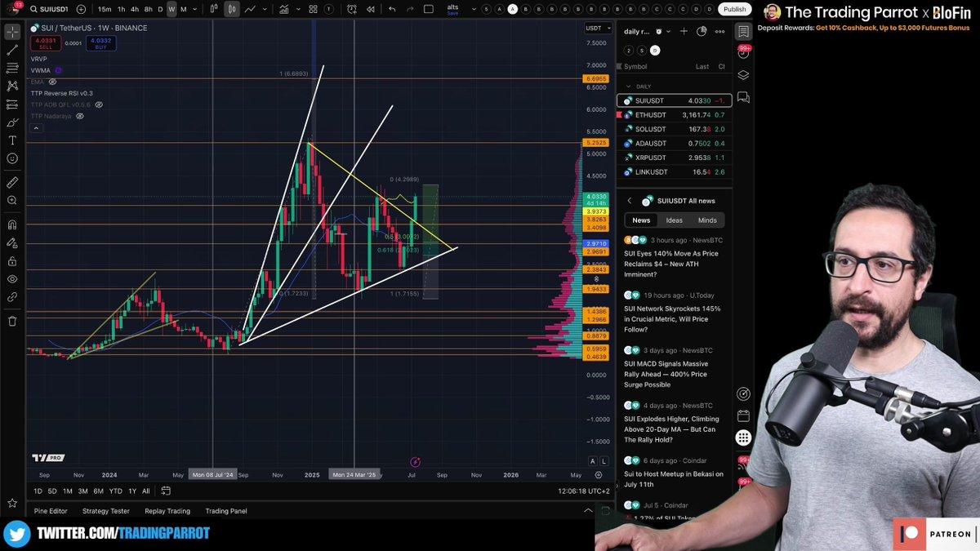Open the Object Tree layers icon
The width and height of the screenshot is (980, 551).
coord(743,75)
